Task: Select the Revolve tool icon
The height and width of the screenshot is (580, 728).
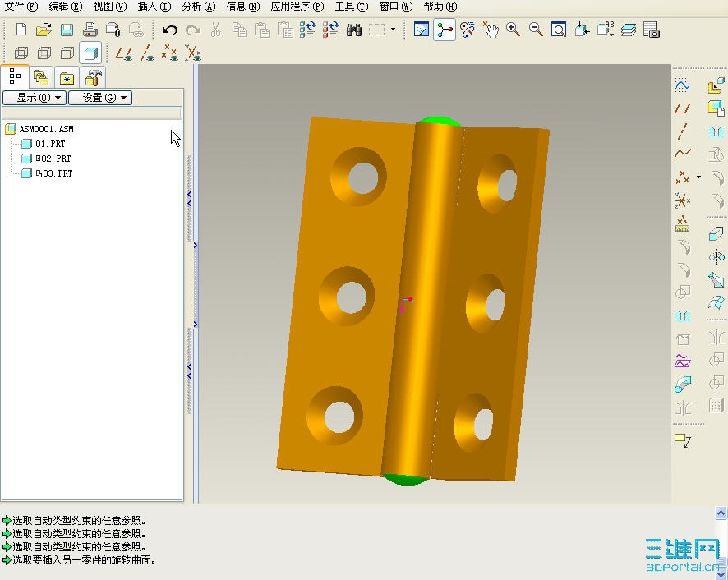Action: [x=716, y=256]
